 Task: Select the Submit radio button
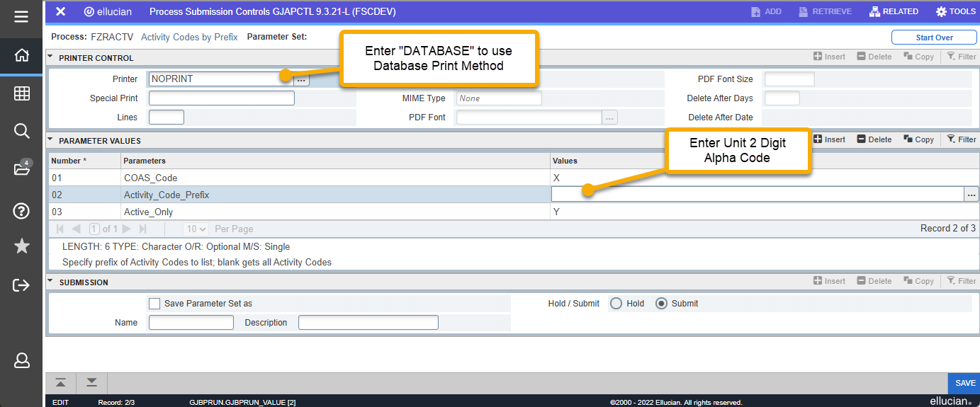point(661,304)
